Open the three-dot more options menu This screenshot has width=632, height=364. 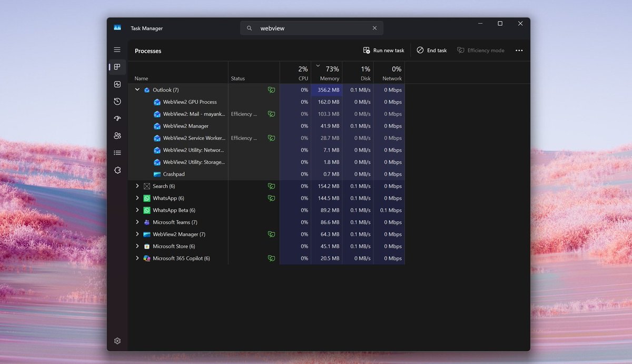pyautogui.click(x=519, y=50)
